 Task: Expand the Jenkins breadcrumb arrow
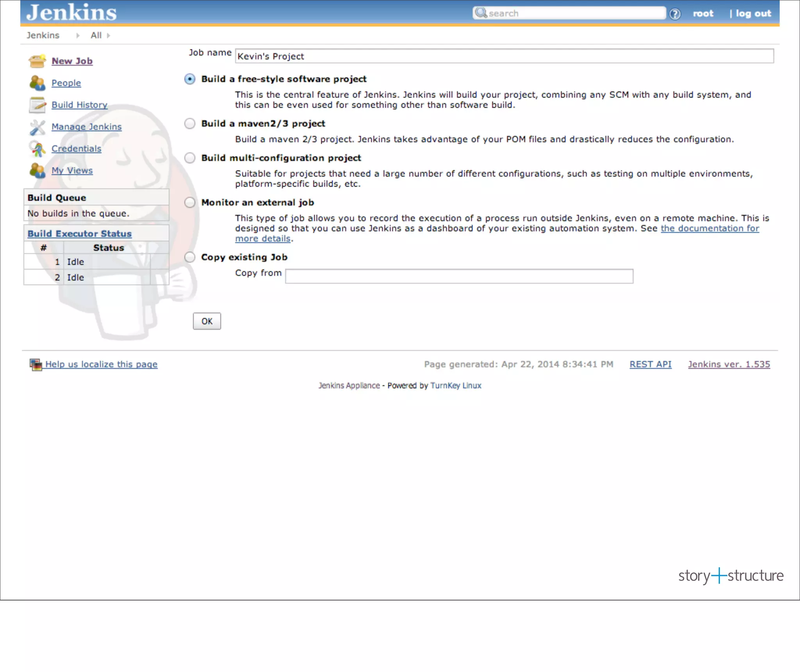pyautogui.click(x=78, y=36)
